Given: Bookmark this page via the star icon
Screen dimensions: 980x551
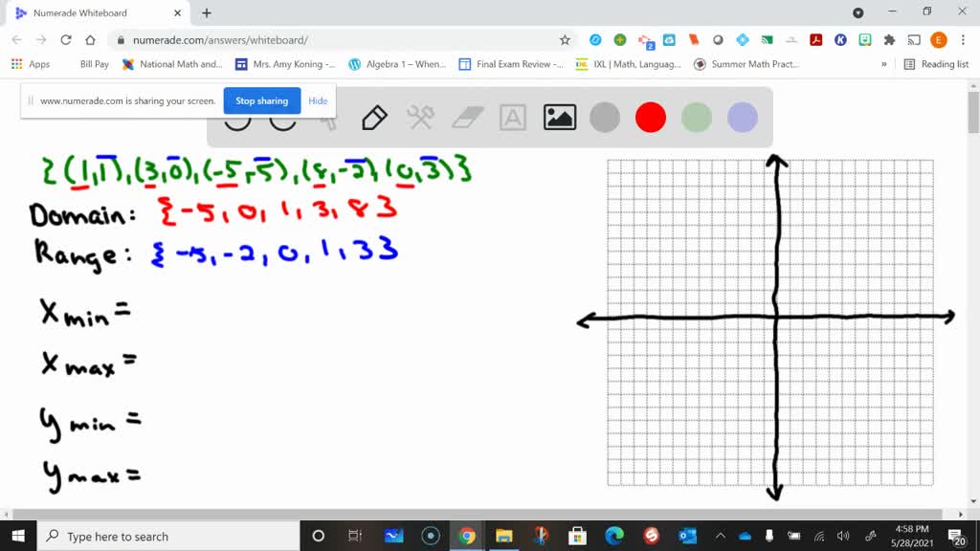Looking at the screenshot, I should click(x=566, y=40).
